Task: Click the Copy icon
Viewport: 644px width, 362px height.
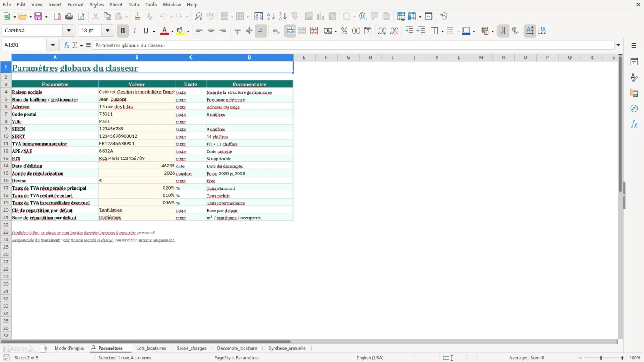Action: tap(107, 17)
